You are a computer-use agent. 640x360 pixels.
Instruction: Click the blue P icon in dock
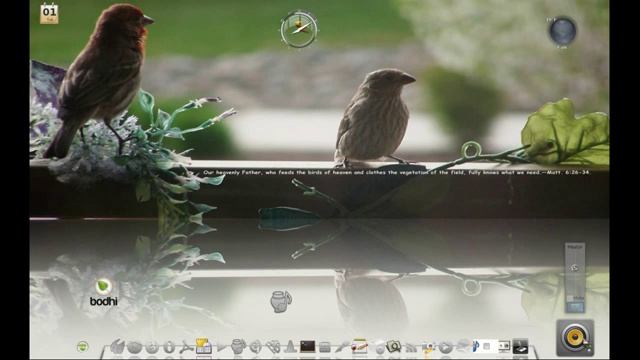pos(475,347)
